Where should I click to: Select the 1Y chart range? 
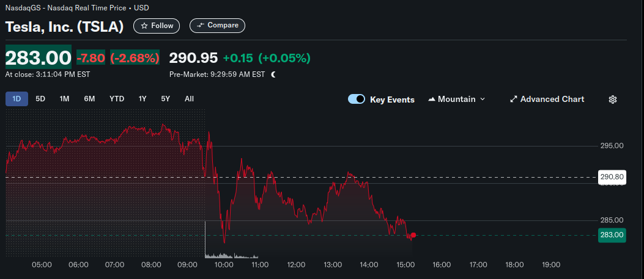(142, 99)
